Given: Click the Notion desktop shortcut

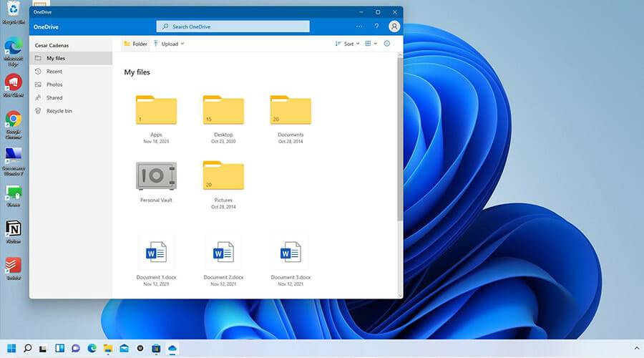Looking at the screenshot, I should (x=13, y=229).
